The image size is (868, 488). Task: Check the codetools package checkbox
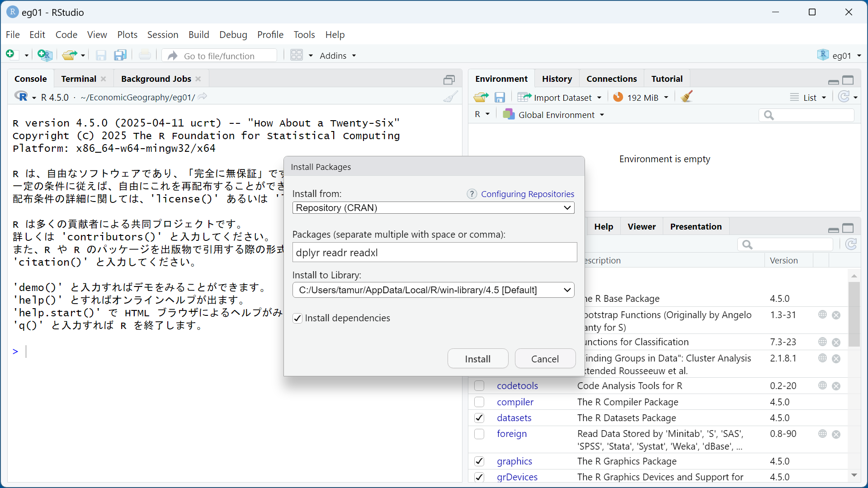[479, 386]
